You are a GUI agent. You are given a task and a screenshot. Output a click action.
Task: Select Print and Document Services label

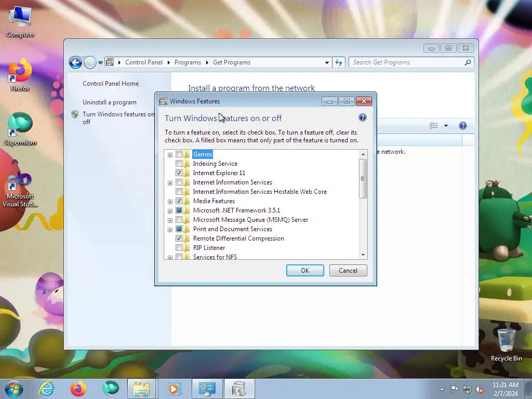pyautogui.click(x=232, y=229)
